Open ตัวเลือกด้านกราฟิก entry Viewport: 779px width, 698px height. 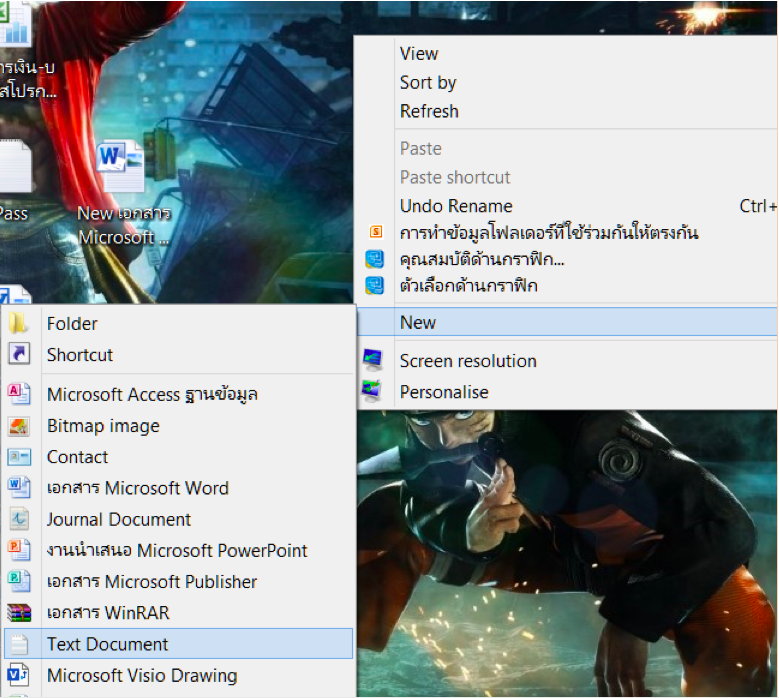click(x=566, y=286)
